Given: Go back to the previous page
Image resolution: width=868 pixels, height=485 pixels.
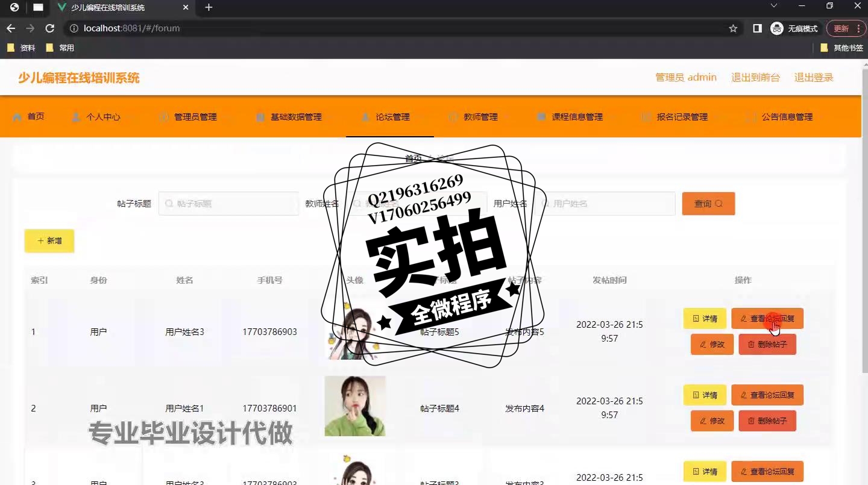Looking at the screenshot, I should 11,28.
